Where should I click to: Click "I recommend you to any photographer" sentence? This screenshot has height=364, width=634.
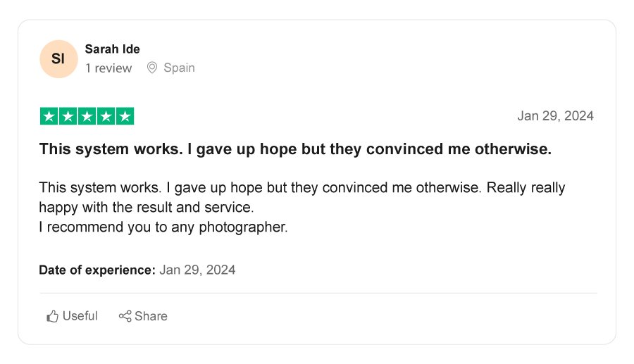(163, 227)
